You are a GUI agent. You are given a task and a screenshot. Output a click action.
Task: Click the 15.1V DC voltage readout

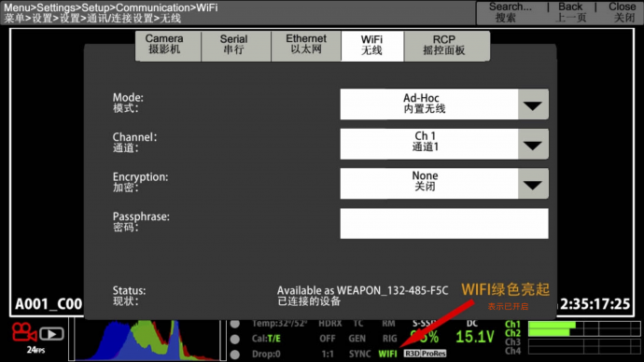pos(475,337)
